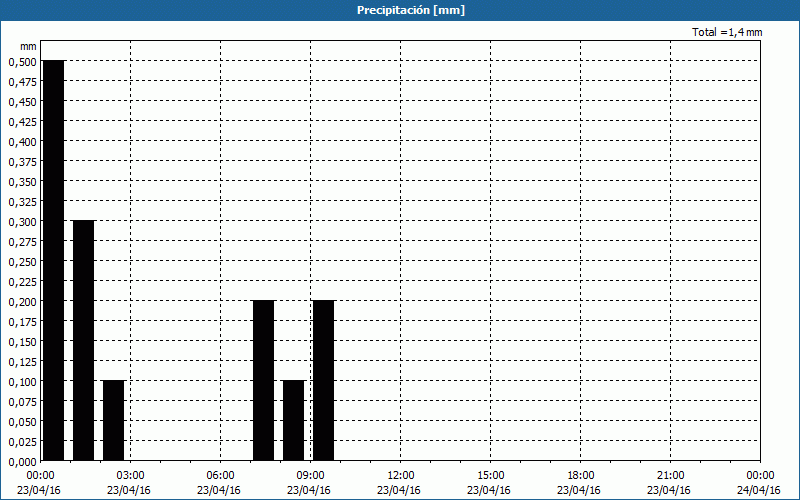Select the 0,375 y-axis value
Viewport: 800px width, 500px height.
(22, 162)
